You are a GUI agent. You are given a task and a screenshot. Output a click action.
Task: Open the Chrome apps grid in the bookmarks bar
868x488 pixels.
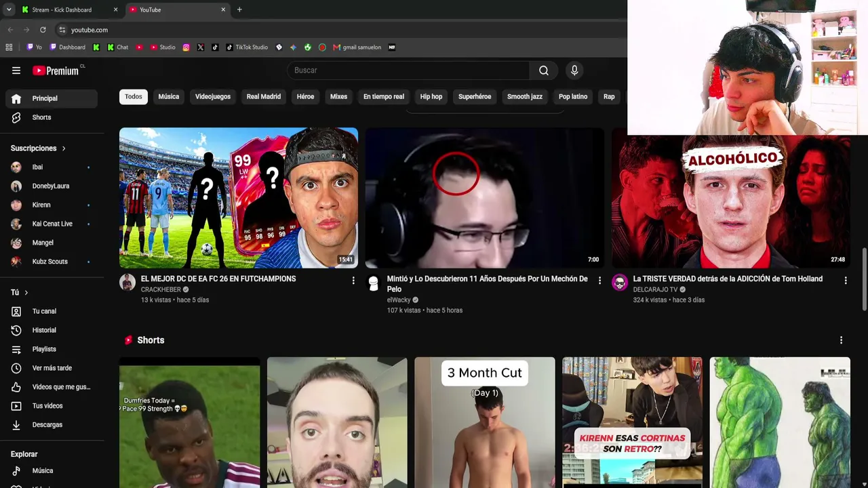pos(9,47)
